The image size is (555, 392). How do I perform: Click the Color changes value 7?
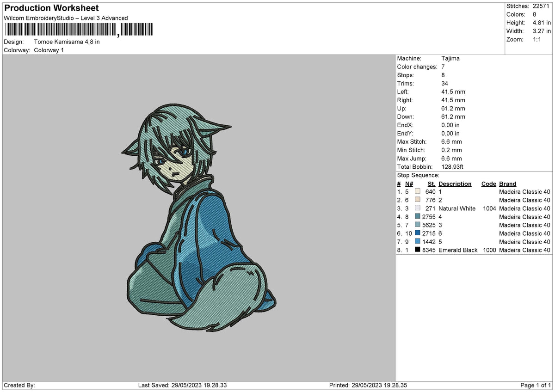443,67
